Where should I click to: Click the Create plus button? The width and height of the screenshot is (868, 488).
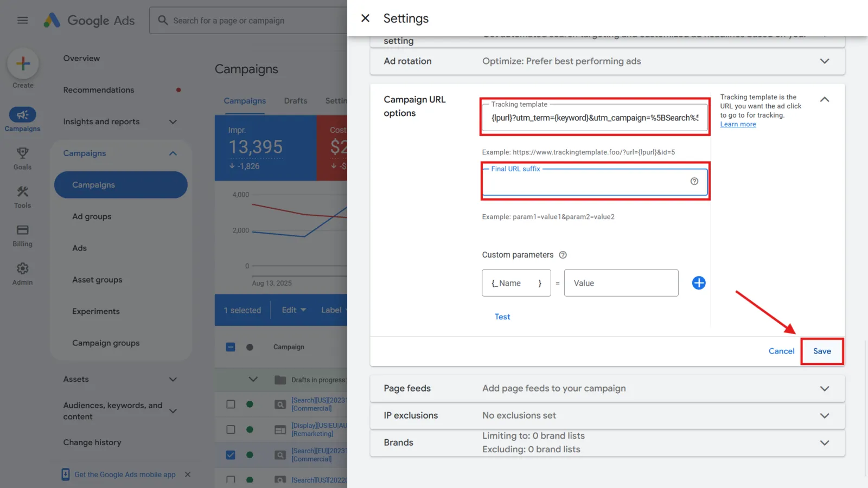[23, 63]
